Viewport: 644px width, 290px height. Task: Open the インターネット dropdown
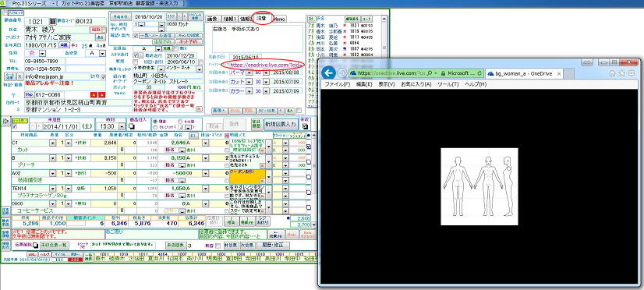(199, 69)
